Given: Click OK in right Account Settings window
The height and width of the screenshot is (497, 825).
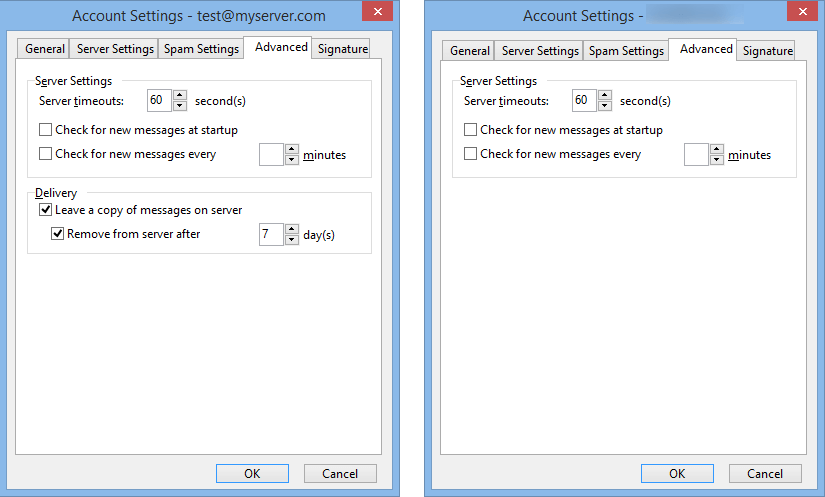Looking at the screenshot, I should tap(677, 473).
